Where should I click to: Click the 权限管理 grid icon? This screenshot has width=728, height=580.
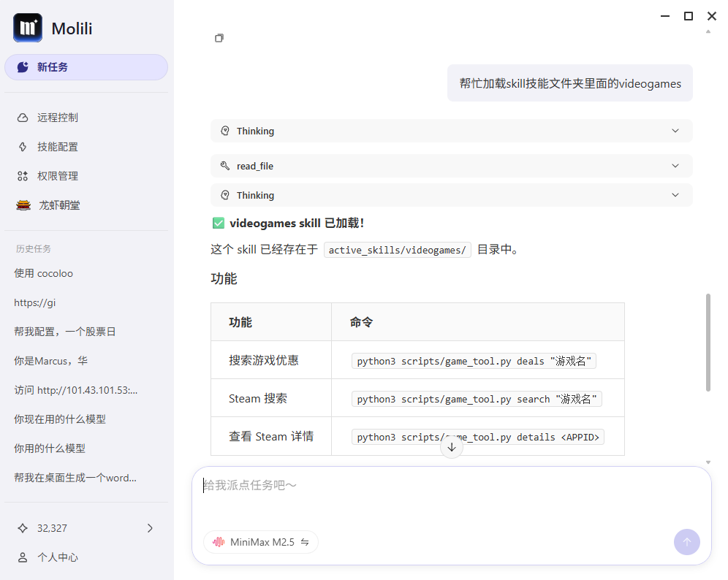(x=23, y=176)
